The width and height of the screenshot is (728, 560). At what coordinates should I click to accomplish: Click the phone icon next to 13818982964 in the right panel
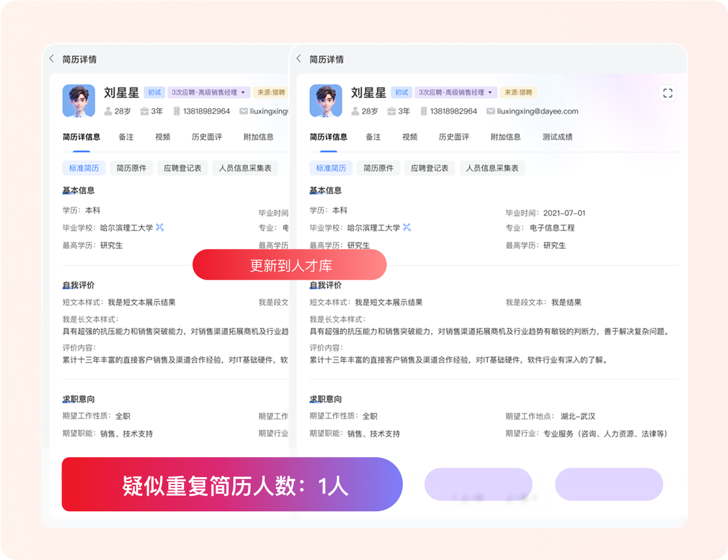pyautogui.click(x=424, y=111)
